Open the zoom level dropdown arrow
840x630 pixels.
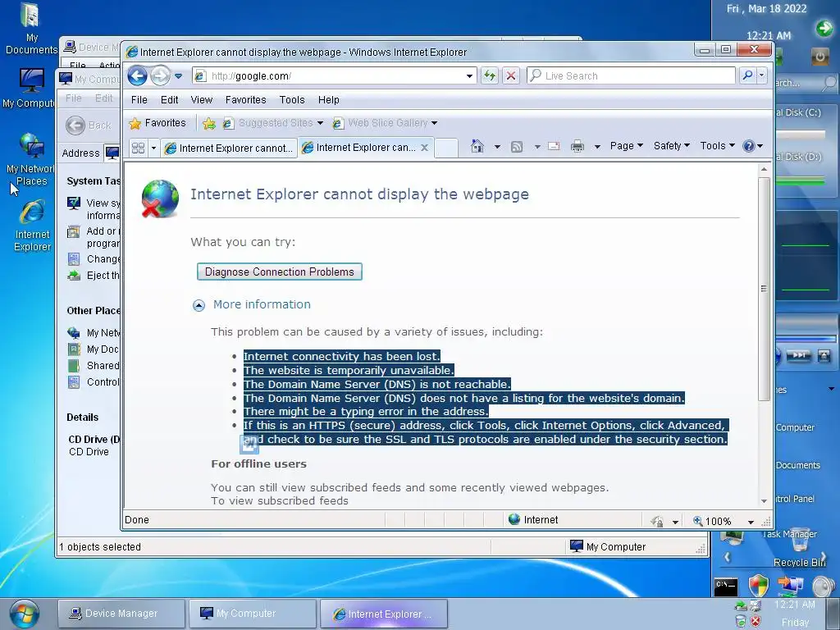point(751,522)
